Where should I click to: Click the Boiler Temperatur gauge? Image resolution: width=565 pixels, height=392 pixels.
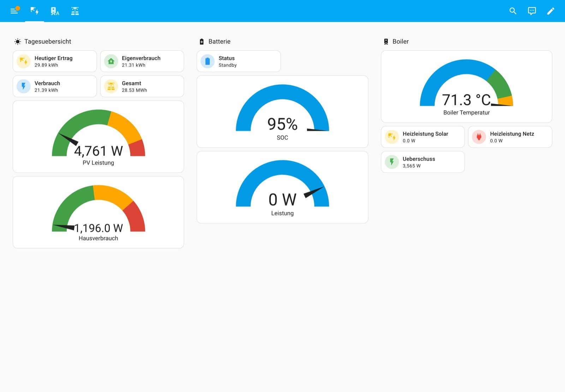[x=466, y=86]
